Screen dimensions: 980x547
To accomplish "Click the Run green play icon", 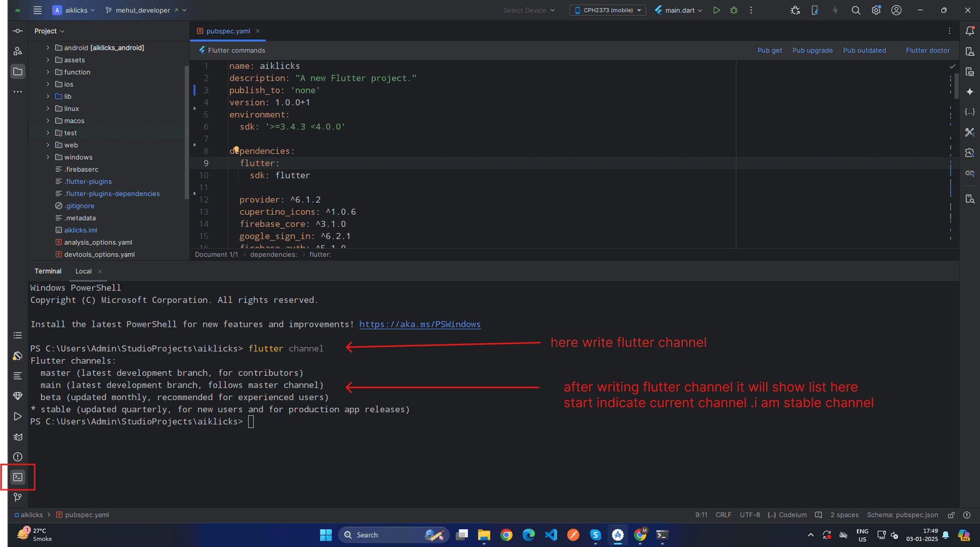I will coord(716,10).
